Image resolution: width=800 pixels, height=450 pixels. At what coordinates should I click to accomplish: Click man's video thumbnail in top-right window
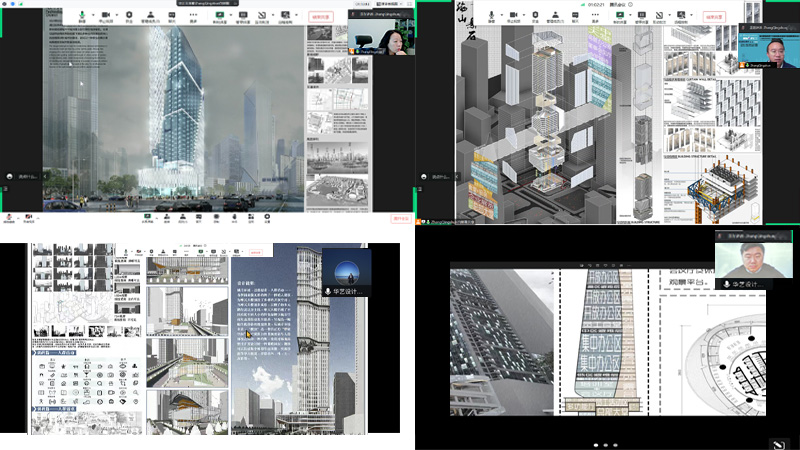point(768,51)
